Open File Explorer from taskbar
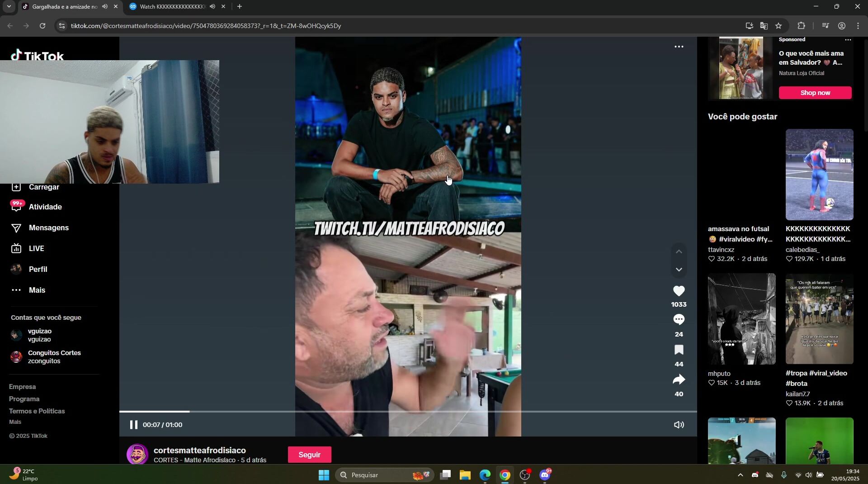The image size is (868, 484). pos(465,475)
